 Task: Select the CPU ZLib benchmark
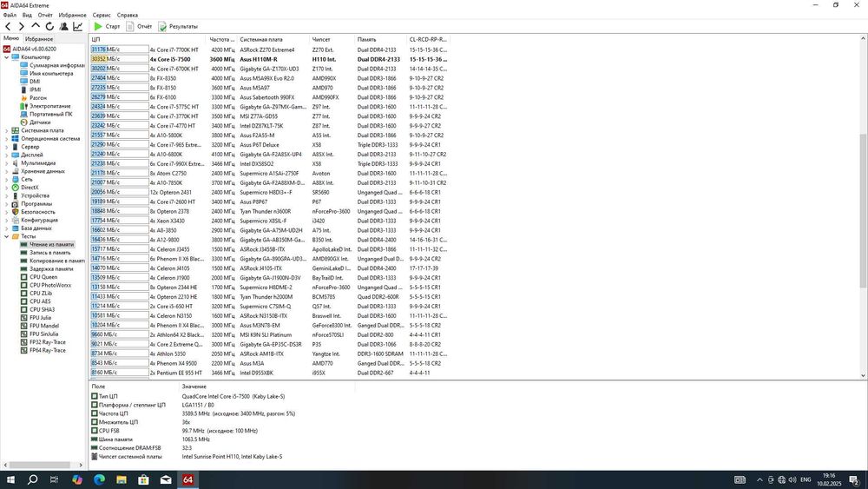(41, 293)
